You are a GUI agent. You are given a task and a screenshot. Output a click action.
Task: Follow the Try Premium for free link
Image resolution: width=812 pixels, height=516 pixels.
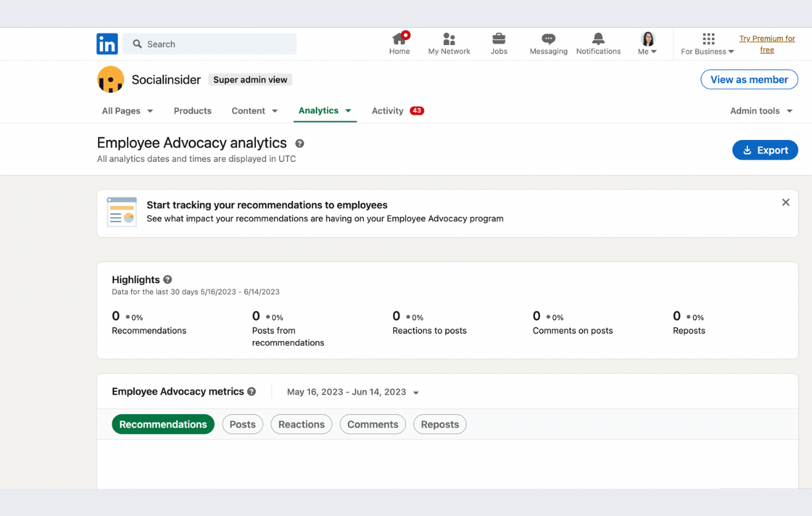(x=767, y=44)
